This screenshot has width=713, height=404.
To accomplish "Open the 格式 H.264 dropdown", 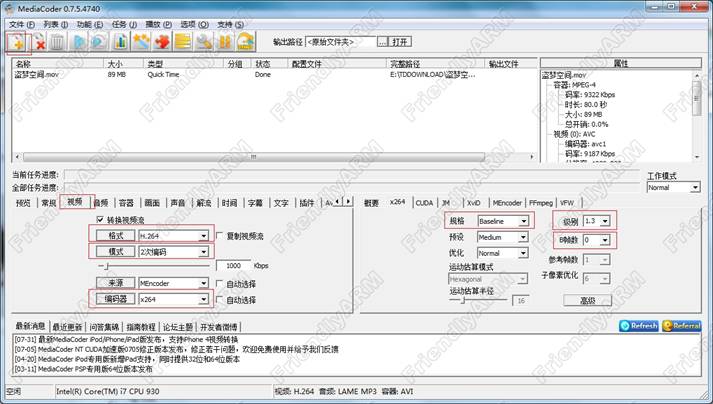I will tap(203, 236).
